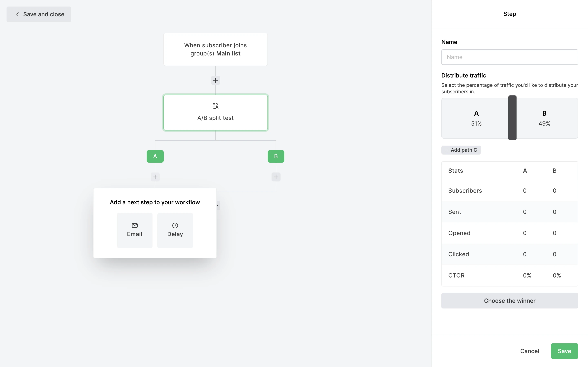This screenshot has height=367, width=588.
Task: Select the green path A badge
Action: pyautogui.click(x=155, y=156)
